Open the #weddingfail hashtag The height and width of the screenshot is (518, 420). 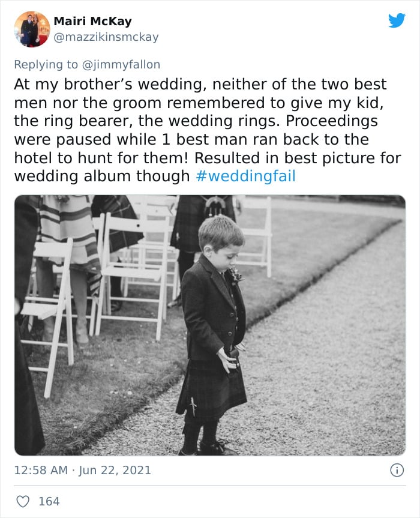point(245,176)
